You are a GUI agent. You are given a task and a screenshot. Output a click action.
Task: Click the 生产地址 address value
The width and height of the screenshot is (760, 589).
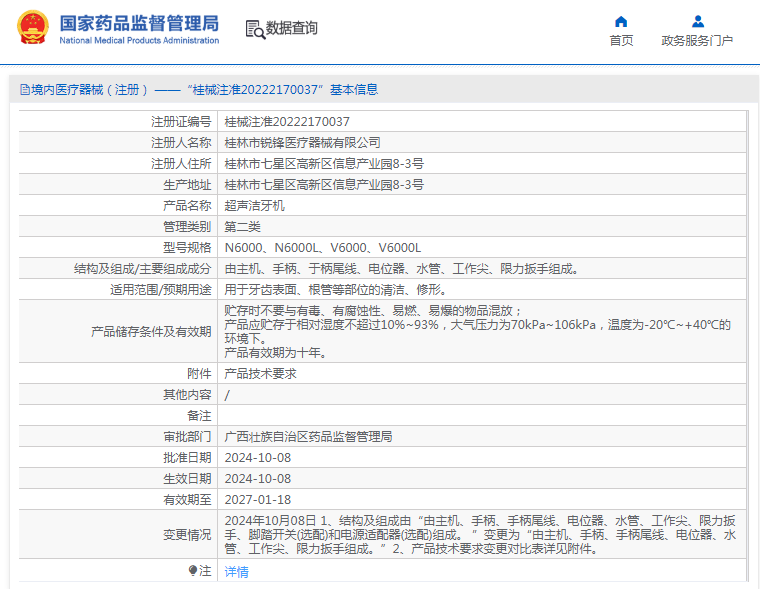(324, 185)
